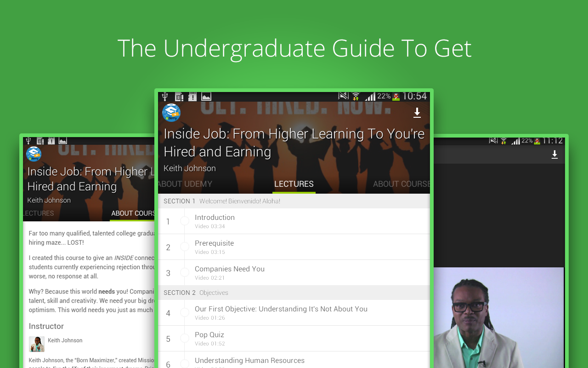Switch to ABOUT COURSE tab in center screen
This screenshot has height=368, width=588.
401,184
